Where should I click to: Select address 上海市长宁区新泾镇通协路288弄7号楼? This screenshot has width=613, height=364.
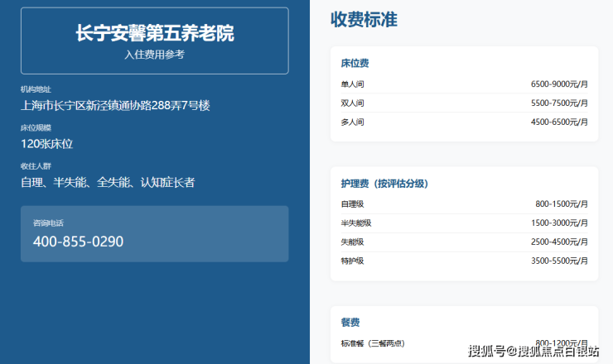coord(115,105)
